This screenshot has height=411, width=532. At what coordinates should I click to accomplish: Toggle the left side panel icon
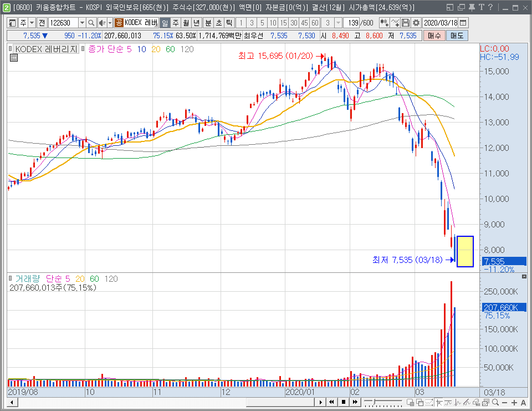(x=12, y=23)
